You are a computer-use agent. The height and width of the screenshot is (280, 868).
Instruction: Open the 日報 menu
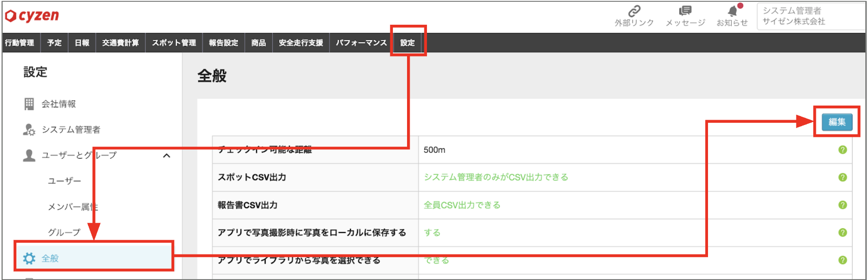82,43
